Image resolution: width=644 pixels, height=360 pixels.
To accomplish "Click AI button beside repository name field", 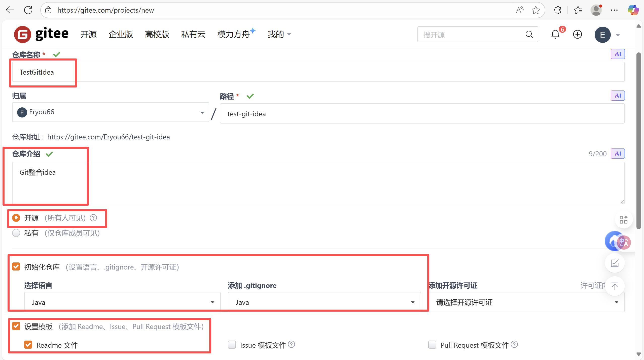I will (617, 54).
